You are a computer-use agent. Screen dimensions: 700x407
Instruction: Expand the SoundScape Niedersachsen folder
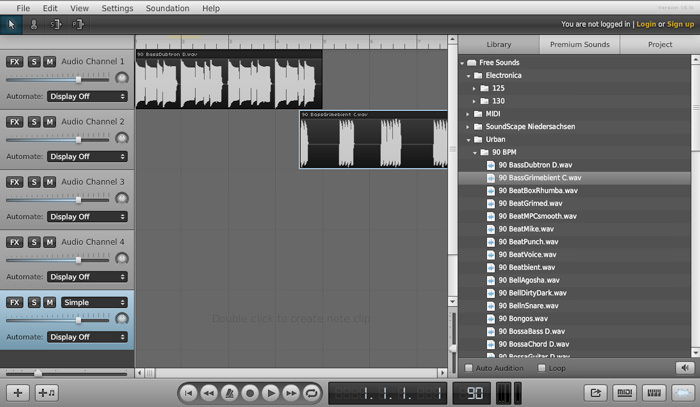click(468, 127)
